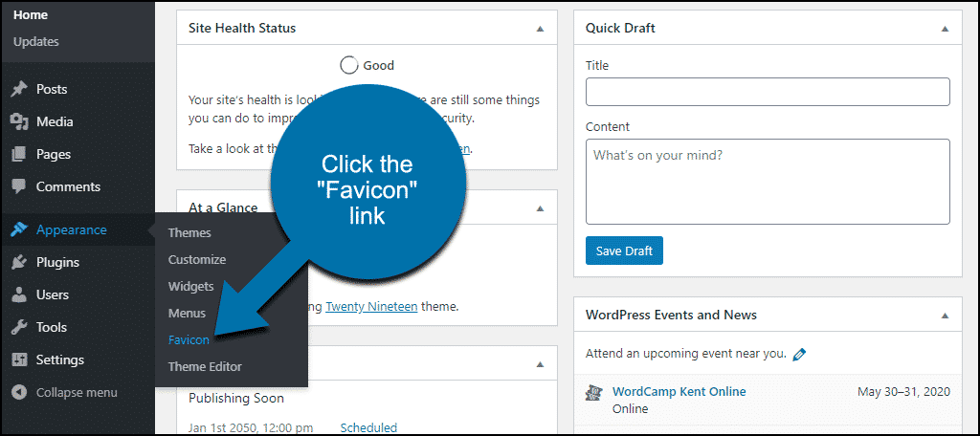
Task: Collapse the Site Health Status panel
Action: (x=540, y=29)
